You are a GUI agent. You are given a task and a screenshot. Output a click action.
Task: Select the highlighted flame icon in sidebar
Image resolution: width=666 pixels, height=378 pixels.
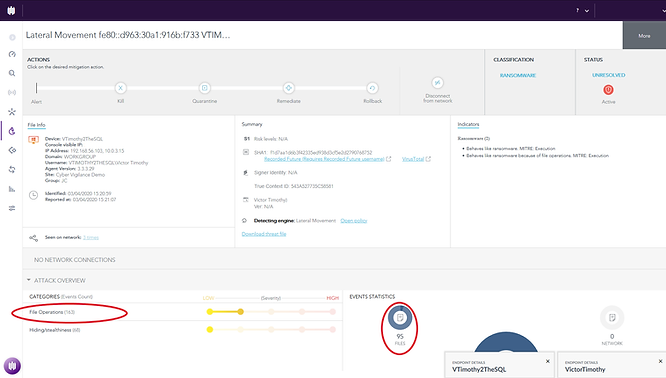point(12,131)
